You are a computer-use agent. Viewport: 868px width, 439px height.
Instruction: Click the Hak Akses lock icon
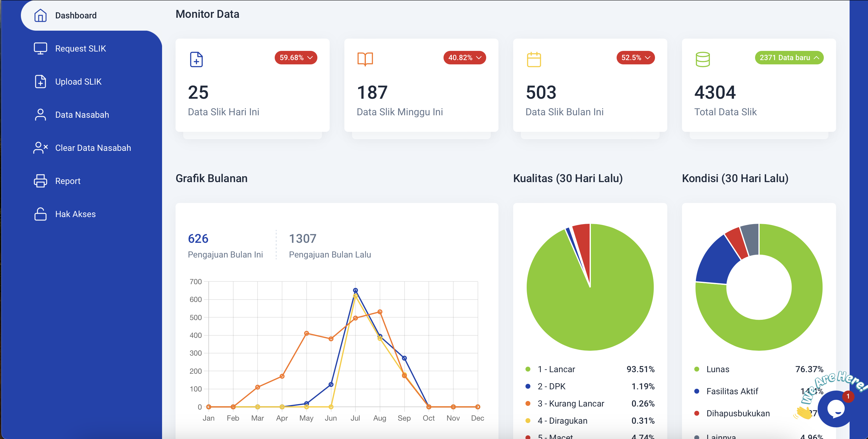point(40,214)
